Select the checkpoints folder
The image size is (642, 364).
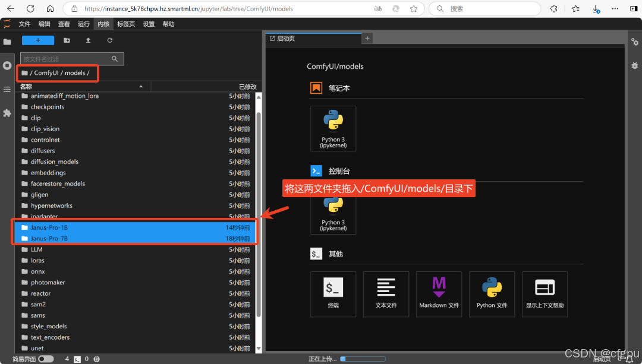135,107
